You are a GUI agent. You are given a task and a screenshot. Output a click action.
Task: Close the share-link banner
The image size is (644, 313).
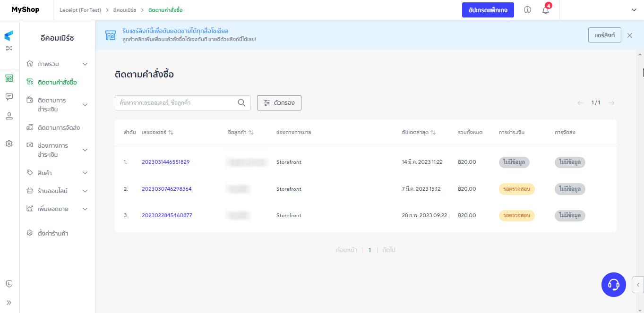coord(630,35)
